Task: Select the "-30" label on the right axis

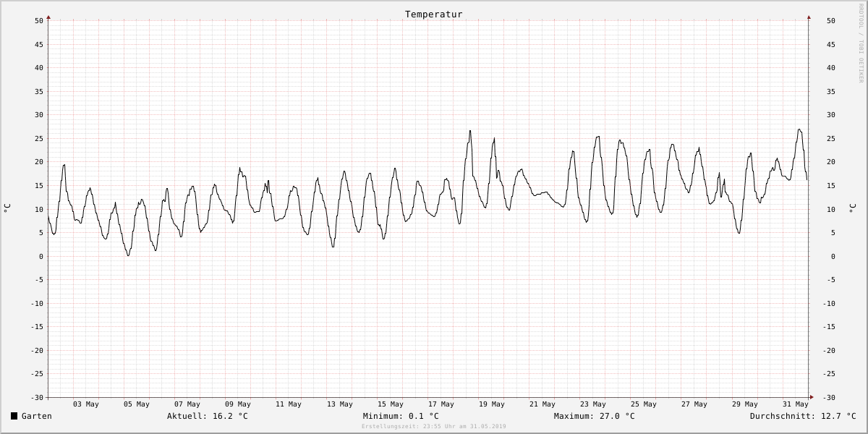Action: coord(829,398)
